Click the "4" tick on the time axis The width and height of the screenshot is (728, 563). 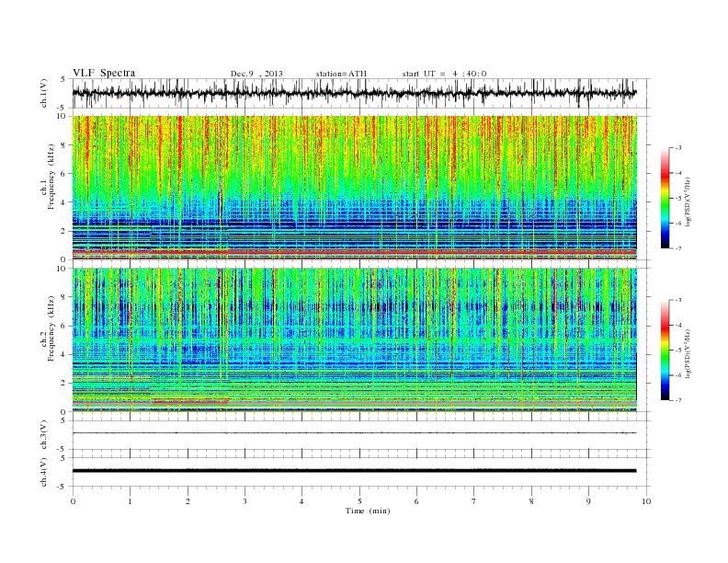tap(301, 501)
